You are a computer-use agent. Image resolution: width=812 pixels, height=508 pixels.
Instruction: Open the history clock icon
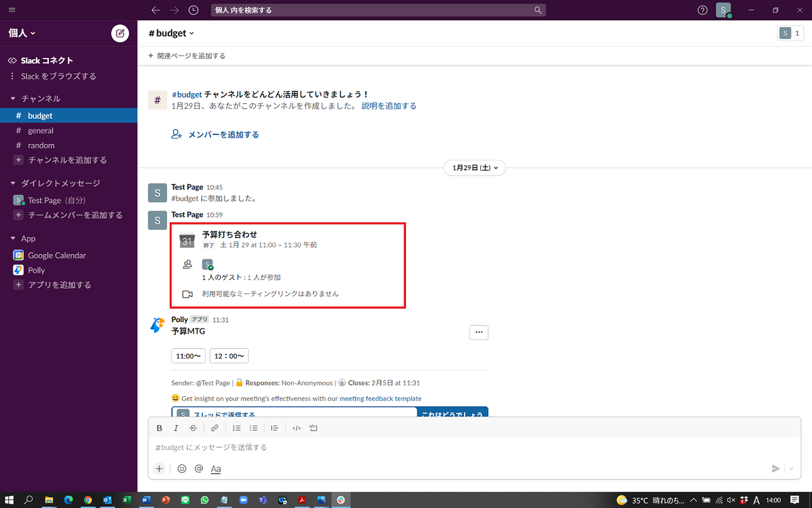point(193,10)
